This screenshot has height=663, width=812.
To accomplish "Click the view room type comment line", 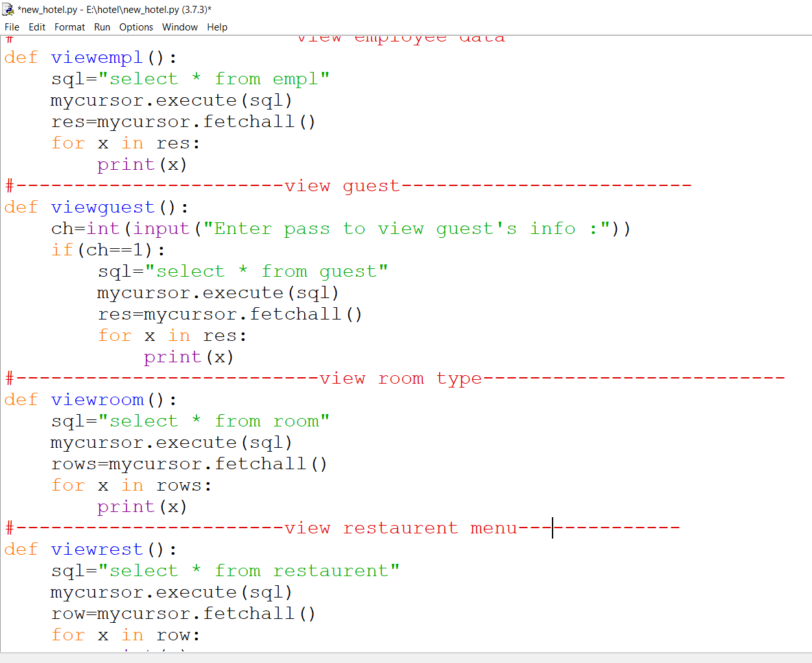I will 400,378.
